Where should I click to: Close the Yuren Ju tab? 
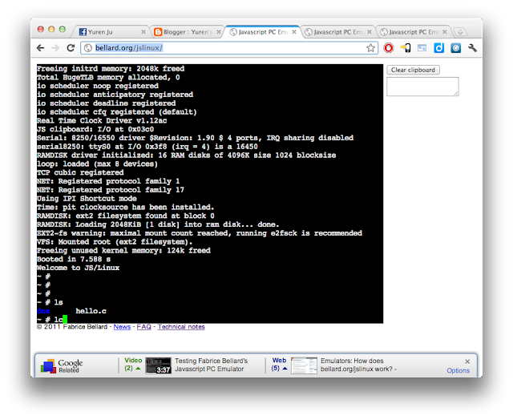[143, 32]
